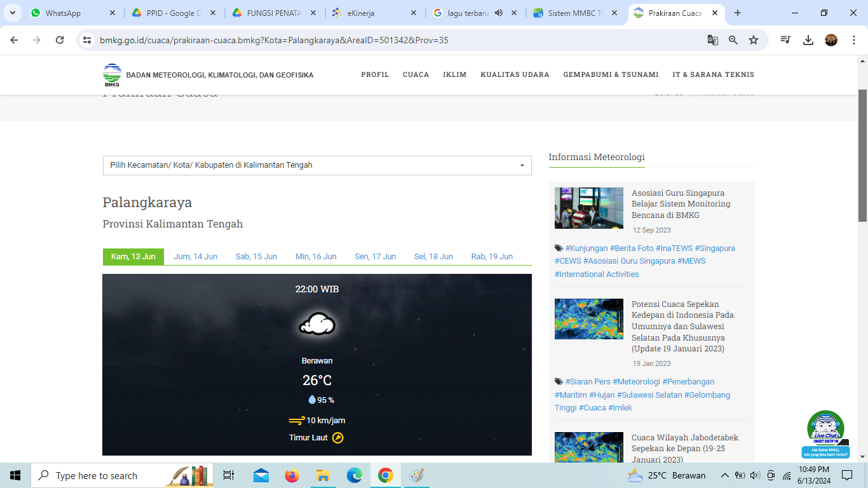
Task: Click the #Siaran Pers hashtag link
Action: click(588, 382)
